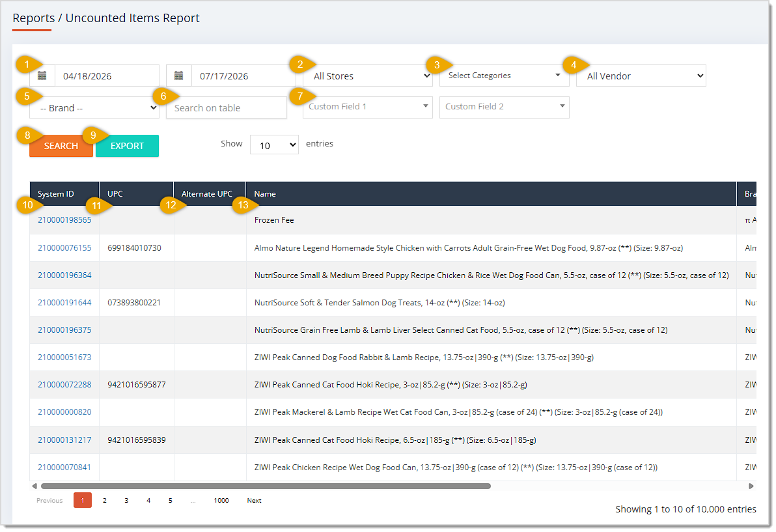Screen dimensions: 776x532
Task: Click the orange SEARCH button
Action: (x=61, y=146)
